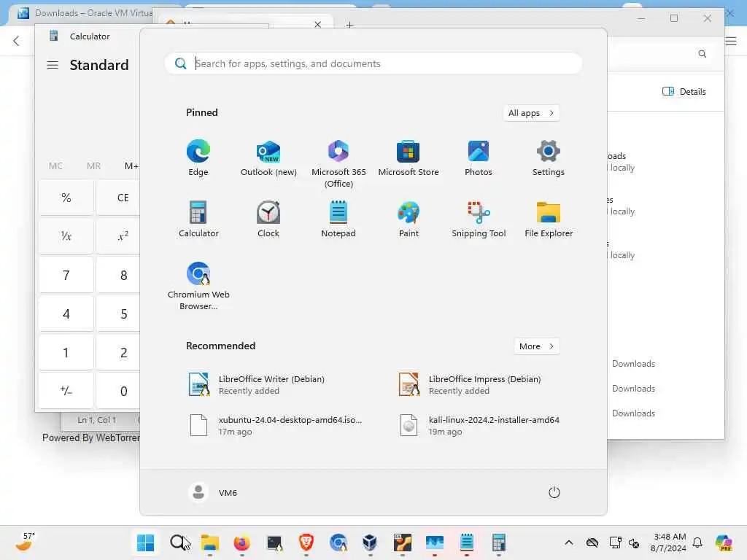Open the clock showing 3:48 AM
Image resolution: width=747 pixels, height=560 pixels.
[669, 542]
